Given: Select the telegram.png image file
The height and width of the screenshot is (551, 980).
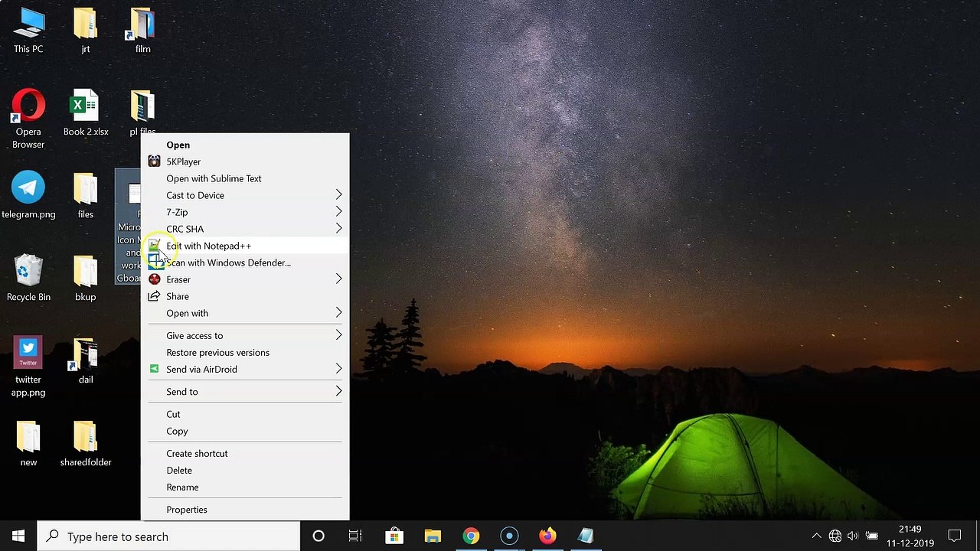Looking at the screenshot, I should (x=28, y=195).
